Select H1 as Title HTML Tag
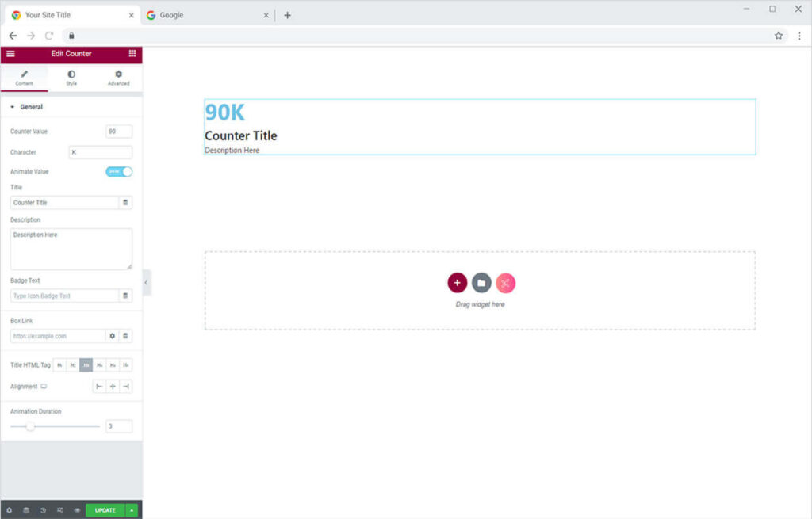812x519 pixels. point(59,365)
